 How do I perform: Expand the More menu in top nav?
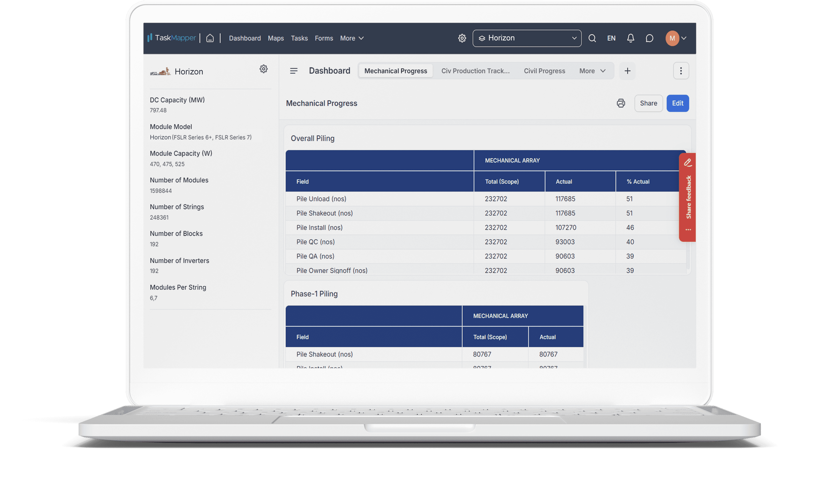point(351,37)
